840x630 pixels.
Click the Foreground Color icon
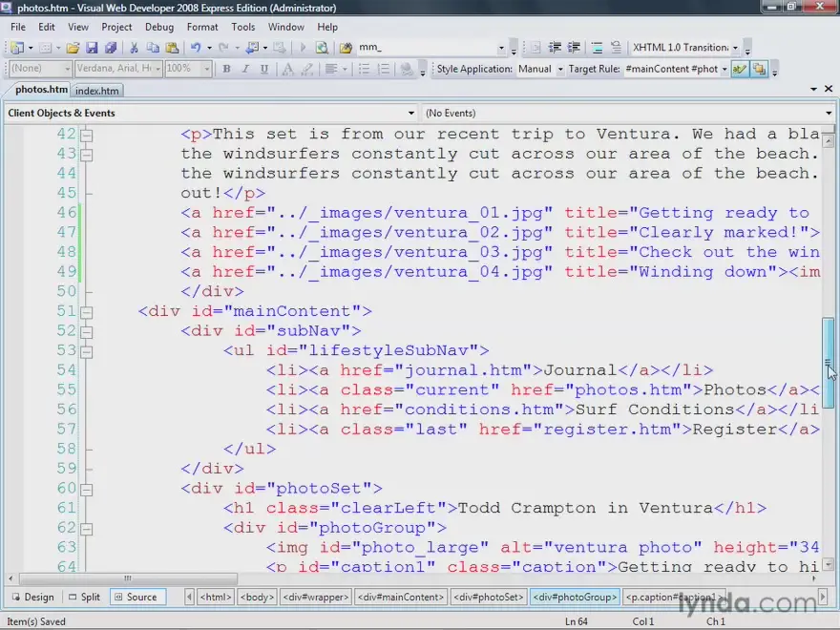pos(287,69)
